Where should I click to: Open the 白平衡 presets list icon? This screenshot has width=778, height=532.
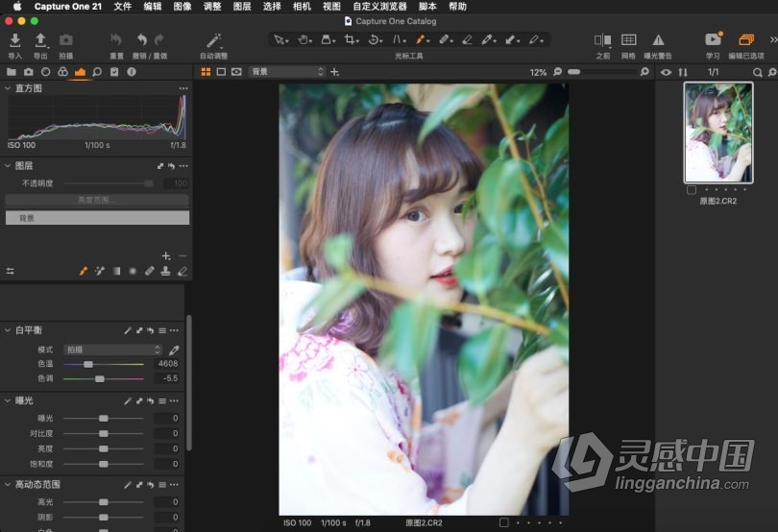[162, 330]
